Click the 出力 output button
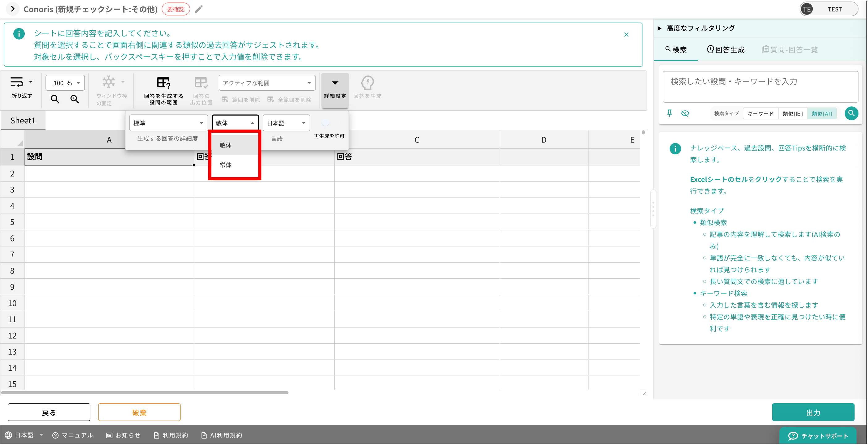 [813, 412]
